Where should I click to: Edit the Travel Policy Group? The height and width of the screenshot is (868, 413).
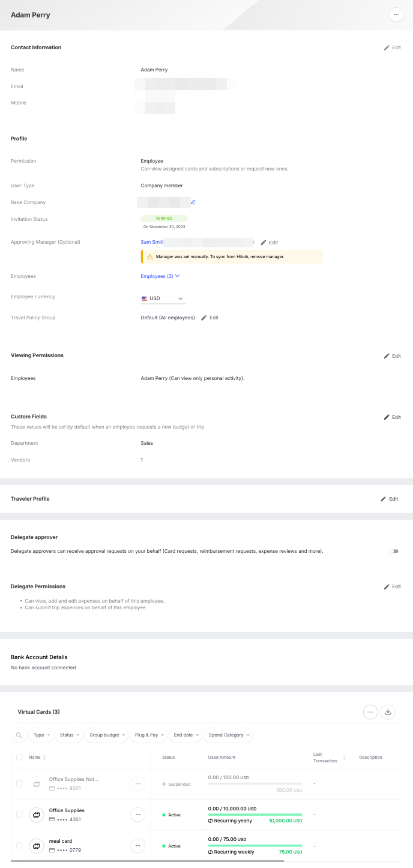pos(210,318)
